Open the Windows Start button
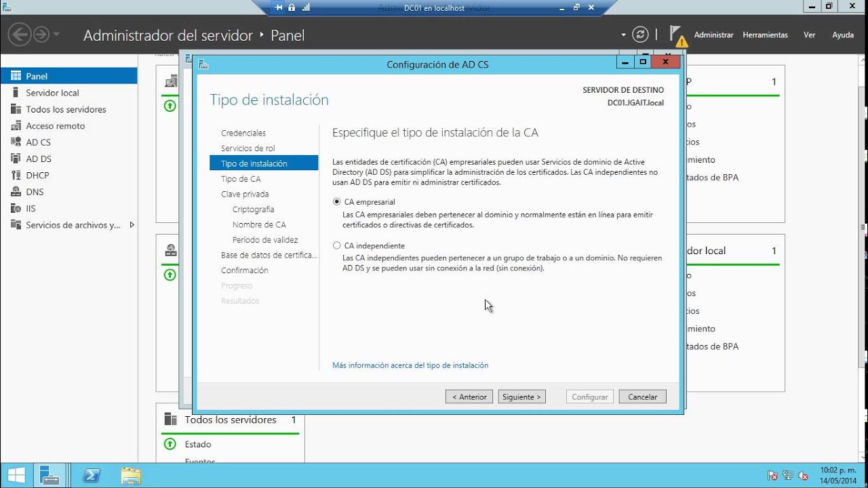Screen dimensions: 868x488 [x=16, y=475]
